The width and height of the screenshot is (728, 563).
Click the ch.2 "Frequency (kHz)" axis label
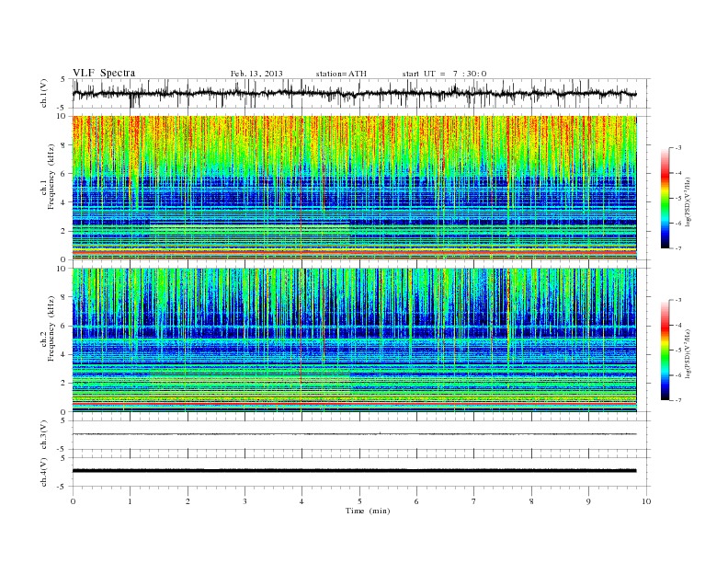point(51,328)
